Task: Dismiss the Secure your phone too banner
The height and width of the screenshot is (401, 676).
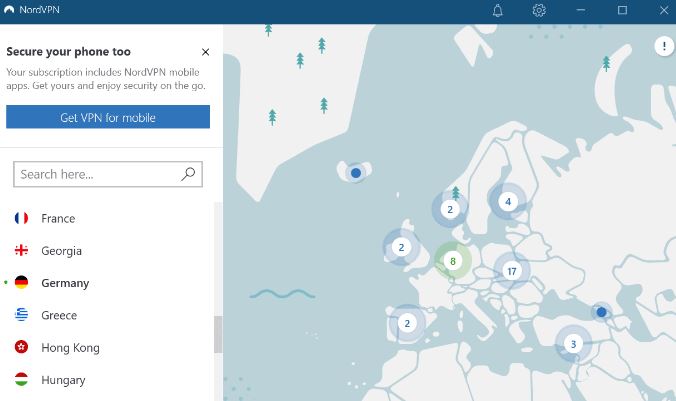Action: pyautogui.click(x=205, y=52)
